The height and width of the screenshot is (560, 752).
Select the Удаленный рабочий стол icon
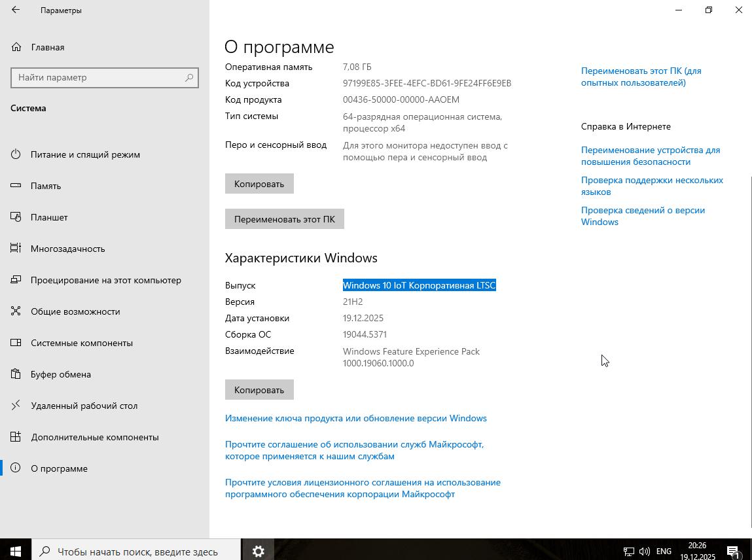click(x=16, y=406)
